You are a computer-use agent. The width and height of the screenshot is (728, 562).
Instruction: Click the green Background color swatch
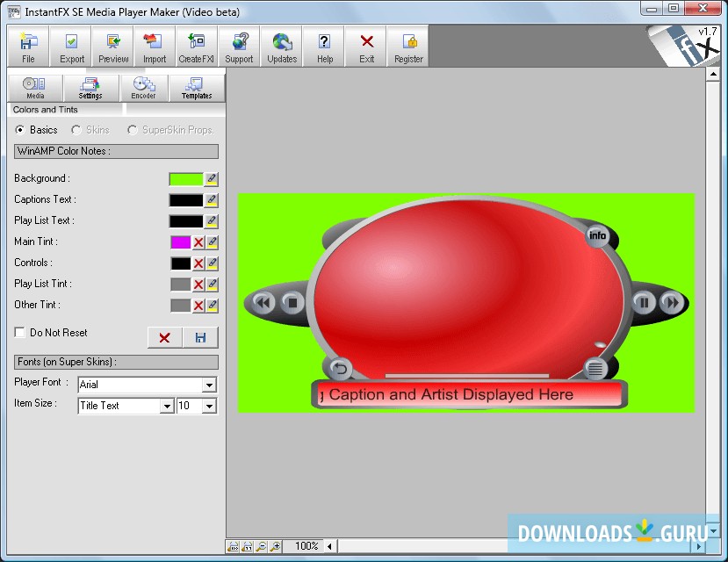click(185, 179)
